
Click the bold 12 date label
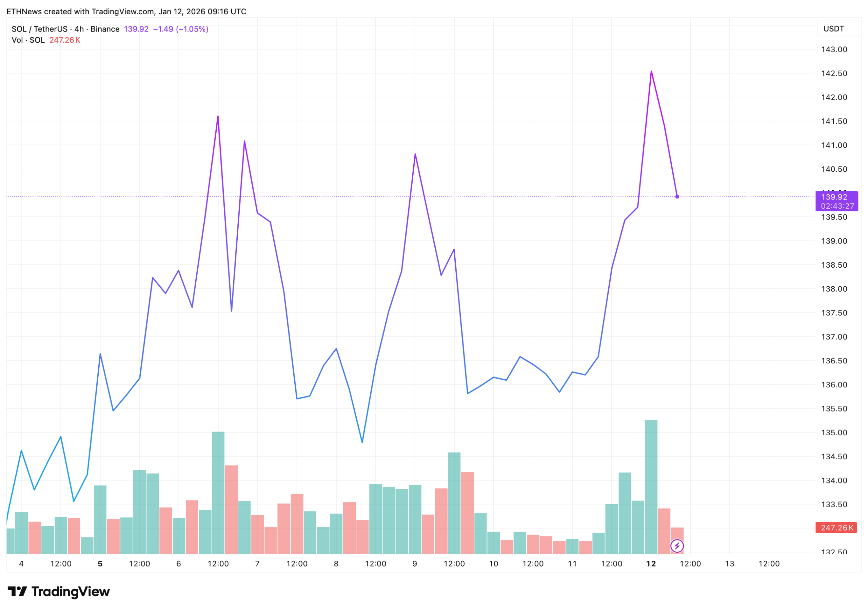651,564
